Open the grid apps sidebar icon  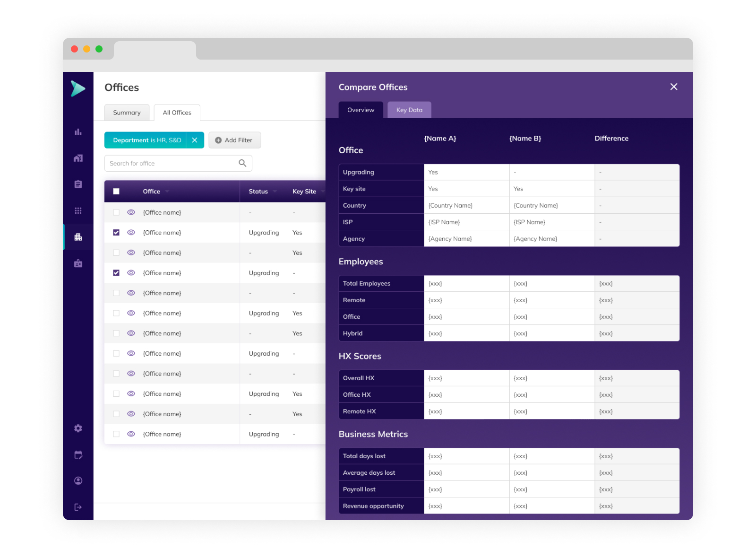[78, 210]
